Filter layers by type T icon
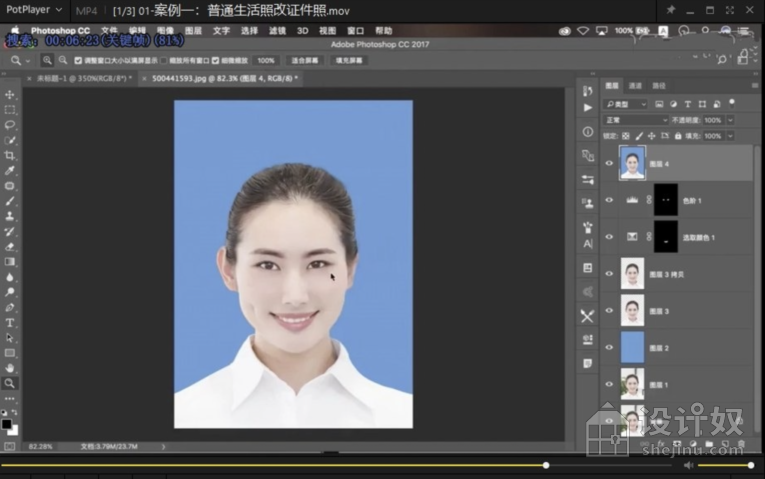765x479 pixels. 687,104
